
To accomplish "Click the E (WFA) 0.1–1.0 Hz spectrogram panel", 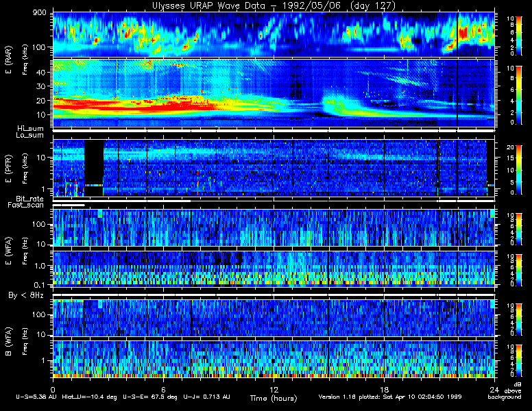I will coord(274,269).
